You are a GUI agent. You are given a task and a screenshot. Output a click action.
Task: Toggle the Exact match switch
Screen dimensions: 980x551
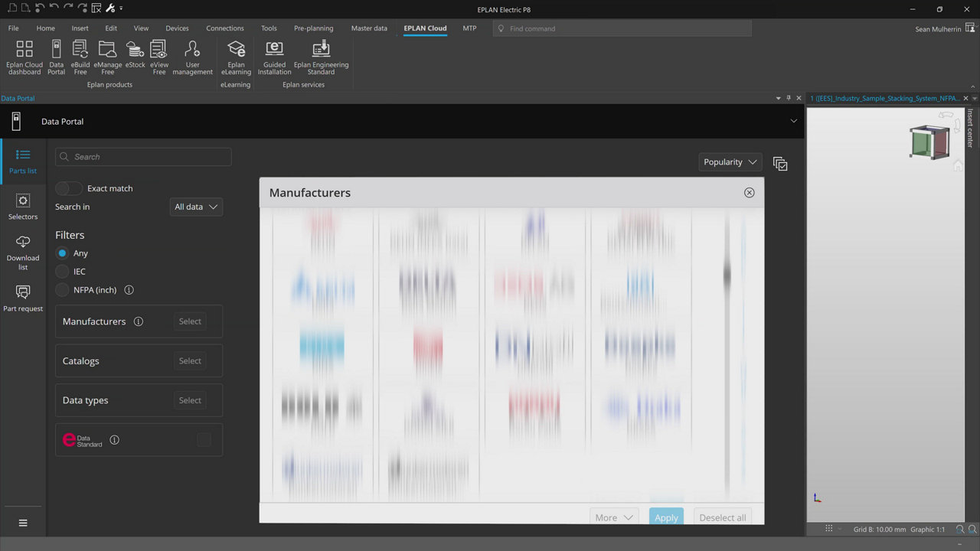tap(69, 188)
